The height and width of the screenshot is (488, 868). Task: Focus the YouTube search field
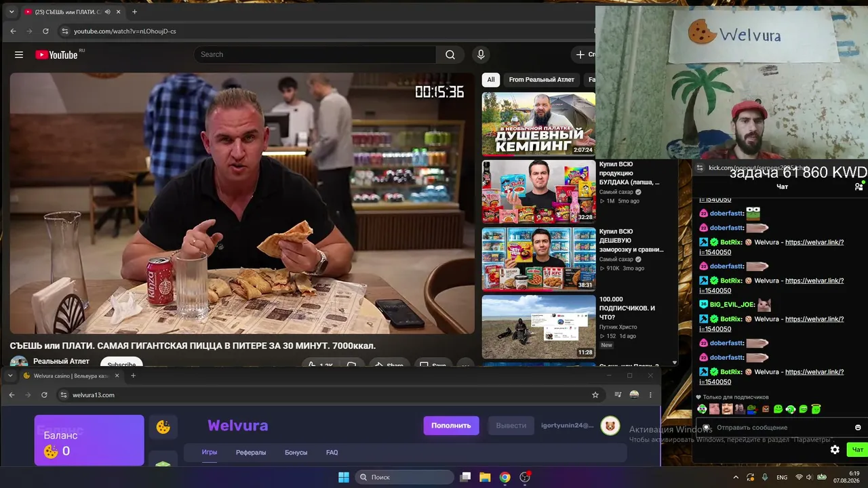click(315, 55)
